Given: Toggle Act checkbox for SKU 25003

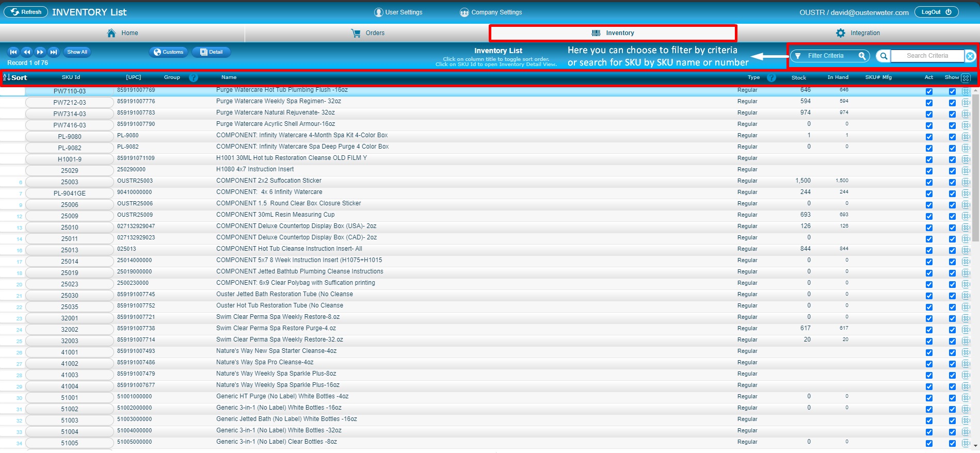Looking at the screenshot, I should point(929,182).
